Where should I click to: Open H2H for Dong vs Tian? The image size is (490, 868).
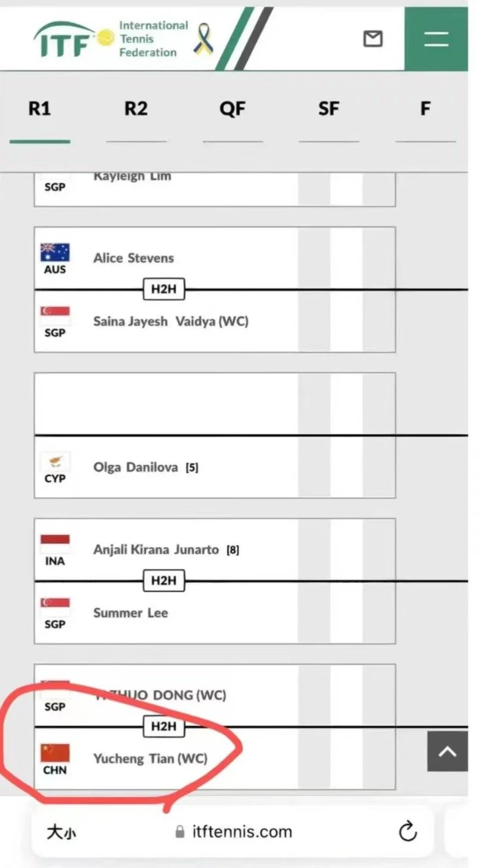(x=164, y=726)
